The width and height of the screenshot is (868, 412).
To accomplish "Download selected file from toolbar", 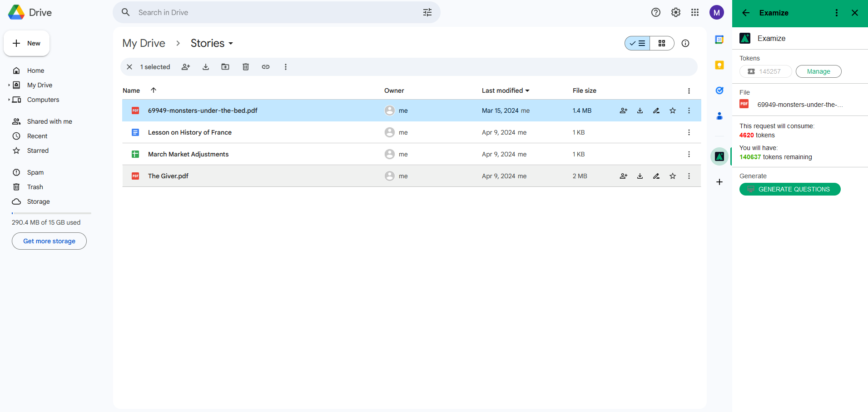I will (x=206, y=67).
